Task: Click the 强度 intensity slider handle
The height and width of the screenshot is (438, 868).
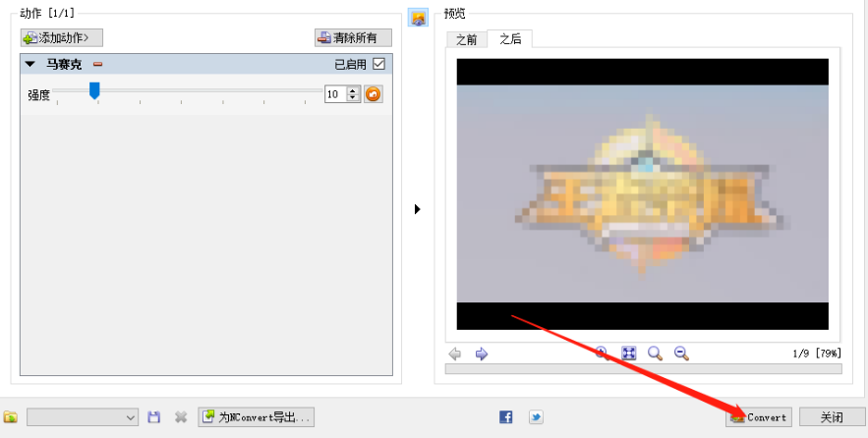Action: (x=94, y=90)
